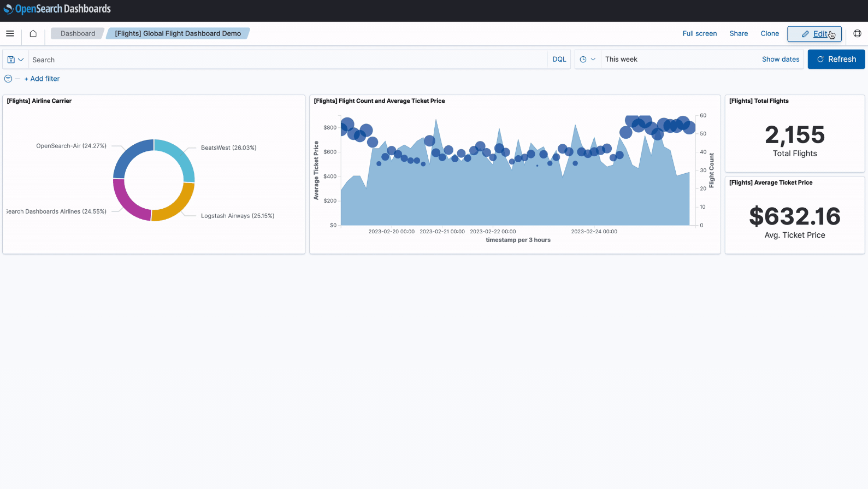The width and height of the screenshot is (868, 489).
Task: Click the Edit button
Action: (814, 34)
